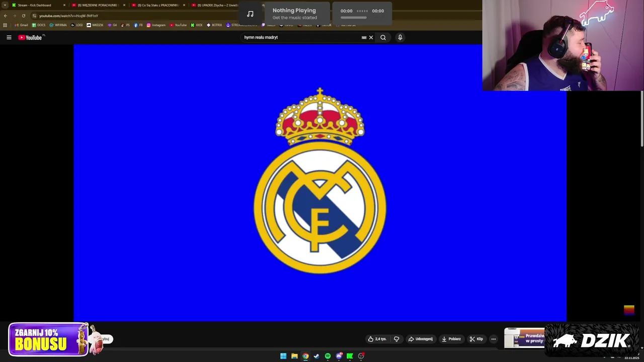The height and width of the screenshot is (362, 644).
Task: Create a clip with Klip button
Action: coord(476,339)
